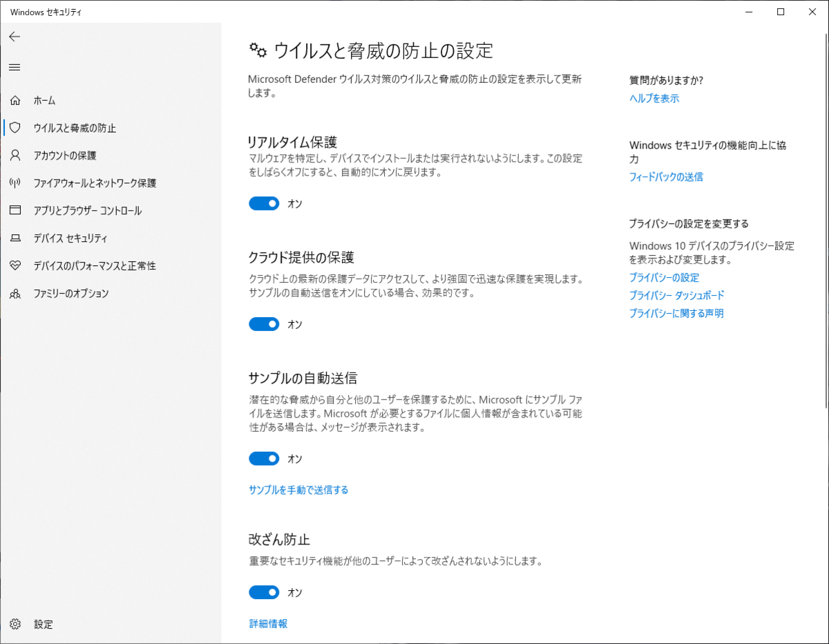Click the laptop device security icon

click(15, 238)
